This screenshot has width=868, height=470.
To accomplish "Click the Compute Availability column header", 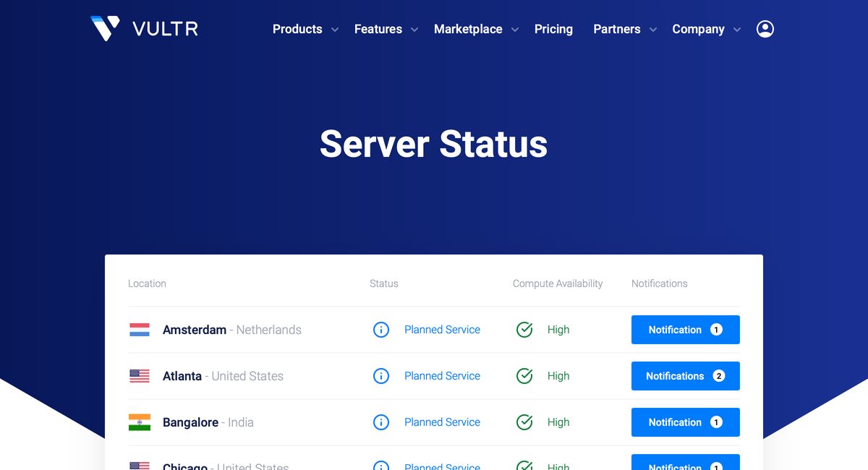I will (558, 283).
